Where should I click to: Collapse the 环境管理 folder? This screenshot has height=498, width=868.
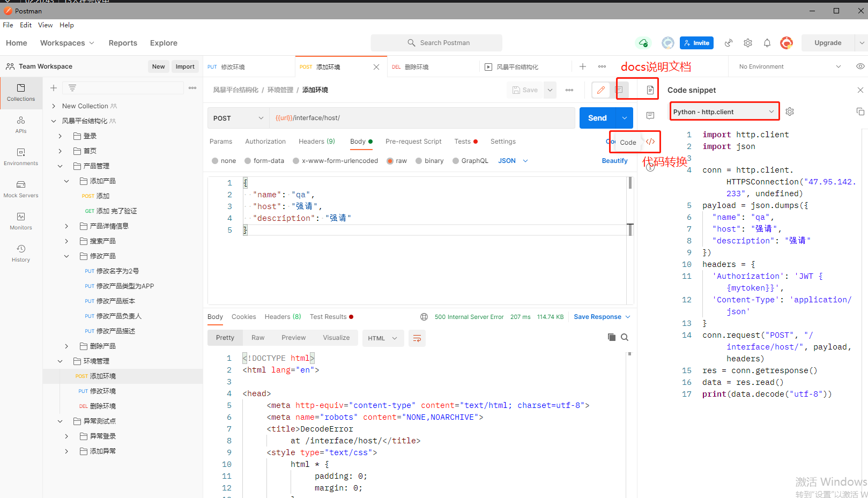[x=60, y=361]
